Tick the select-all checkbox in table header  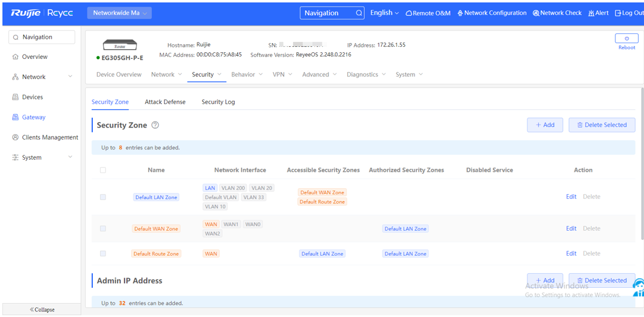pyautogui.click(x=103, y=170)
